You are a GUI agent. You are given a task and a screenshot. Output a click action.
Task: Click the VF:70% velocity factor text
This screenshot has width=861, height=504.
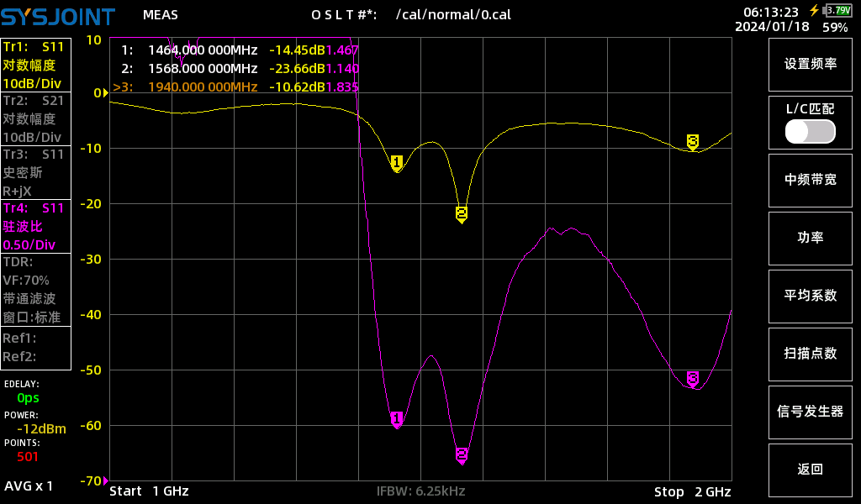[x=26, y=281]
